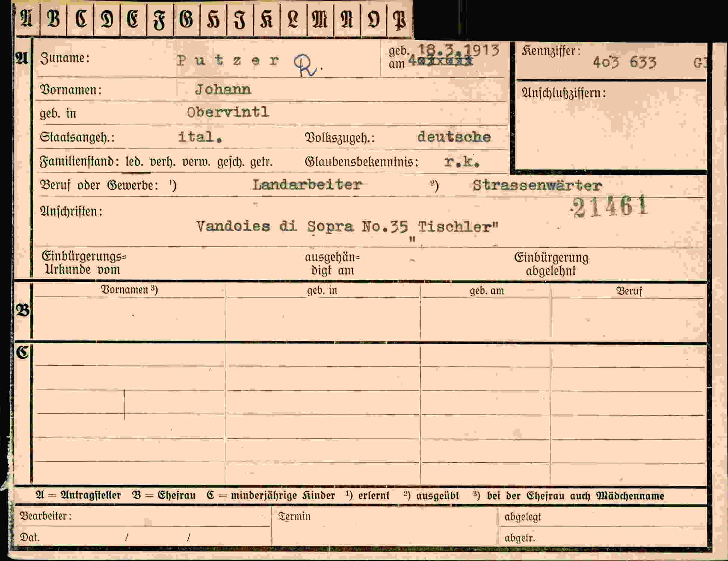Click the address Vandoies di Sopra No.35
The width and height of the screenshot is (728, 561).
(302, 227)
